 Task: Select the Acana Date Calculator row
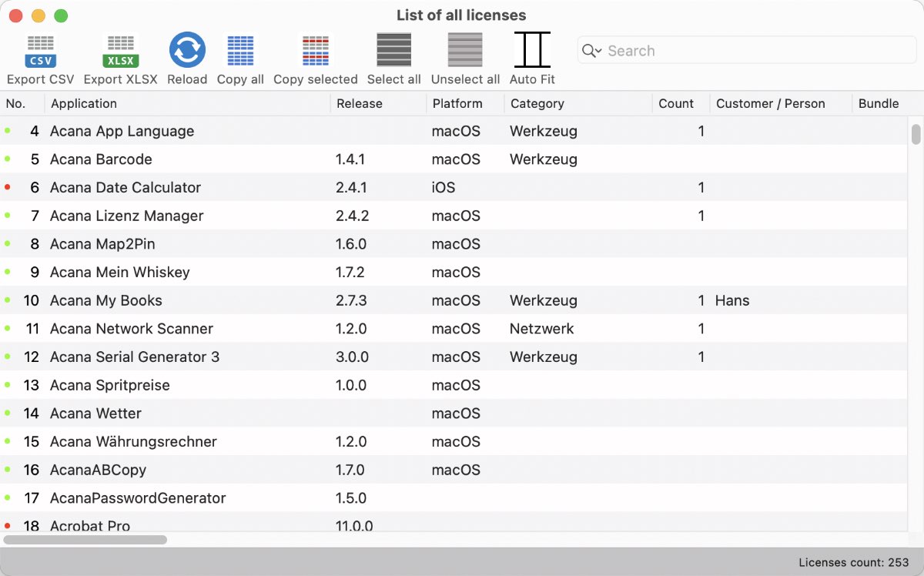click(x=454, y=188)
